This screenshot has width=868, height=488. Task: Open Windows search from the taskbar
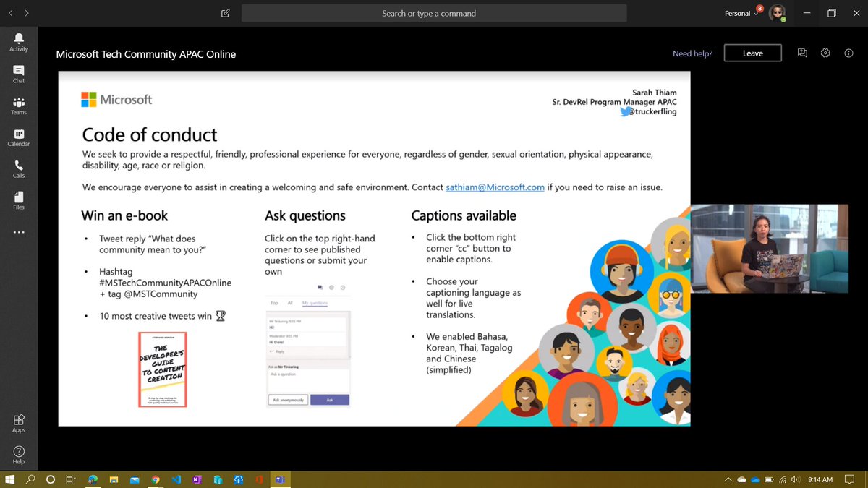pyautogui.click(x=30, y=479)
